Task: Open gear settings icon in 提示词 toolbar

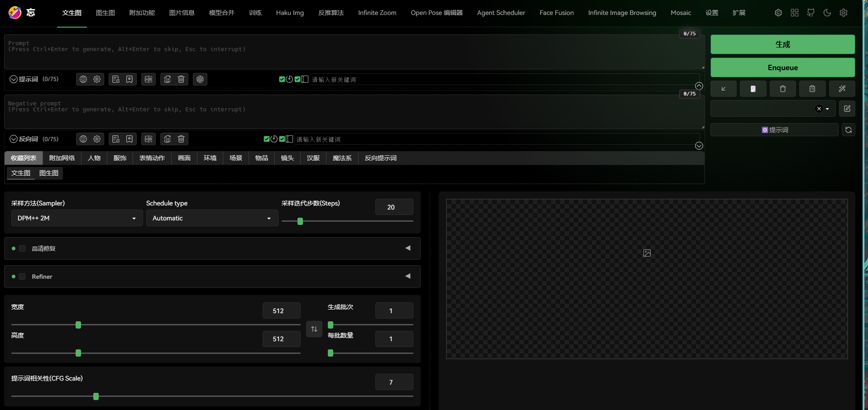Action: (97, 79)
